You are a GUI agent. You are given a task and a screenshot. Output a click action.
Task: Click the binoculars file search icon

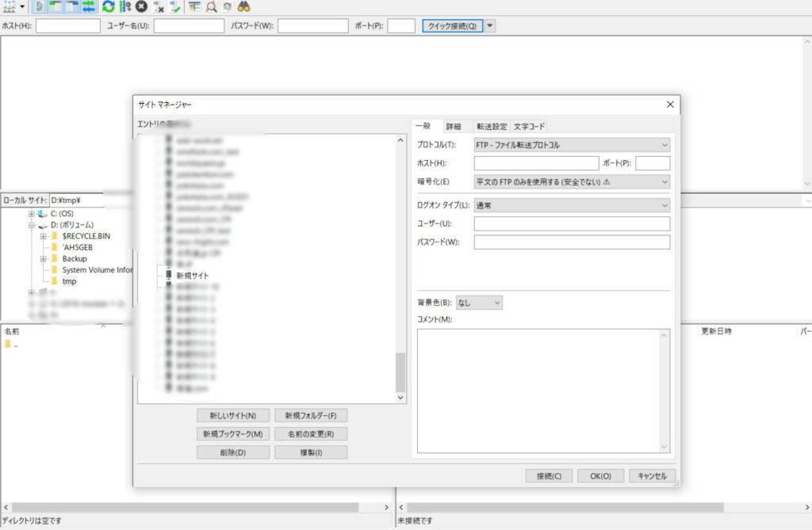pos(244,6)
